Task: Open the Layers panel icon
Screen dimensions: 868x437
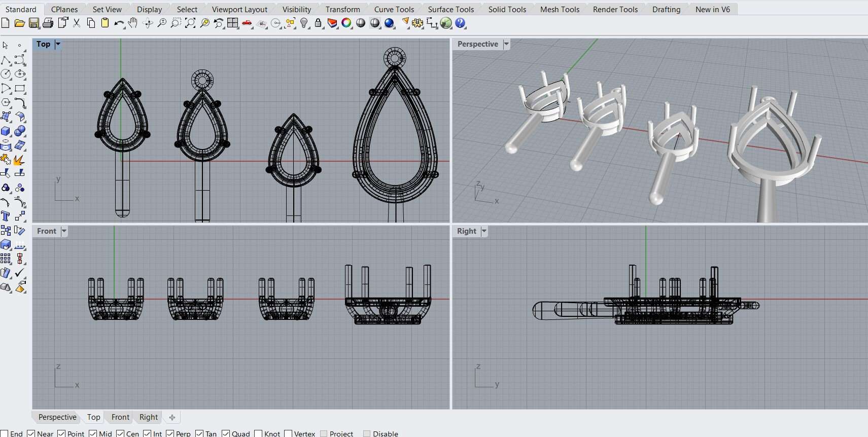Action: [332, 23]
